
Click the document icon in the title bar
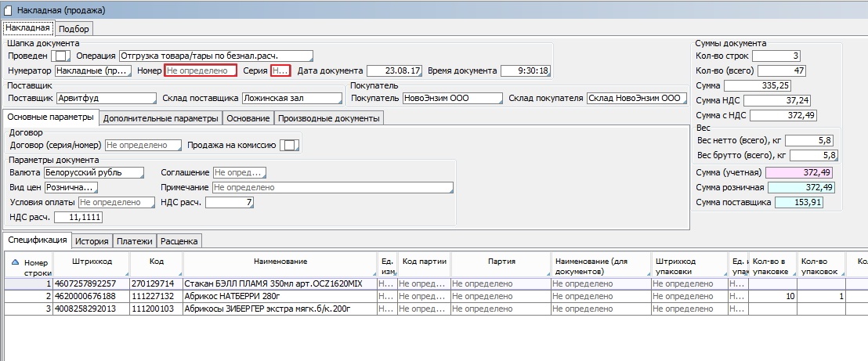(x=9, y=10)
